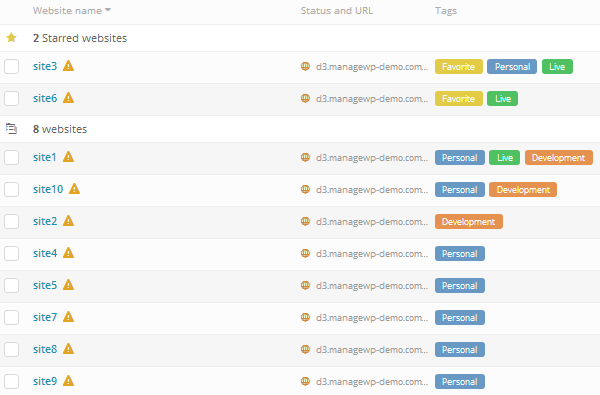Click the warning icon next to site8

[68, 349]
